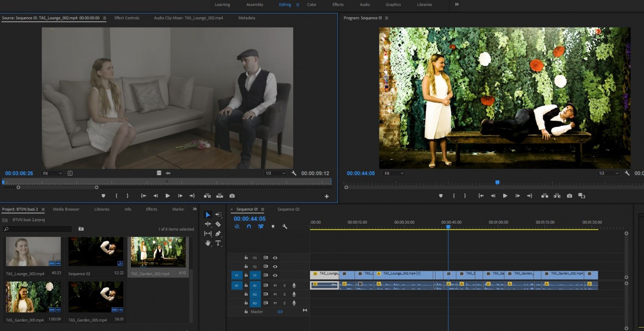This screenshot has width=644, height=331.
Task: Toggle lock on track V2
Action: point(246,267)
